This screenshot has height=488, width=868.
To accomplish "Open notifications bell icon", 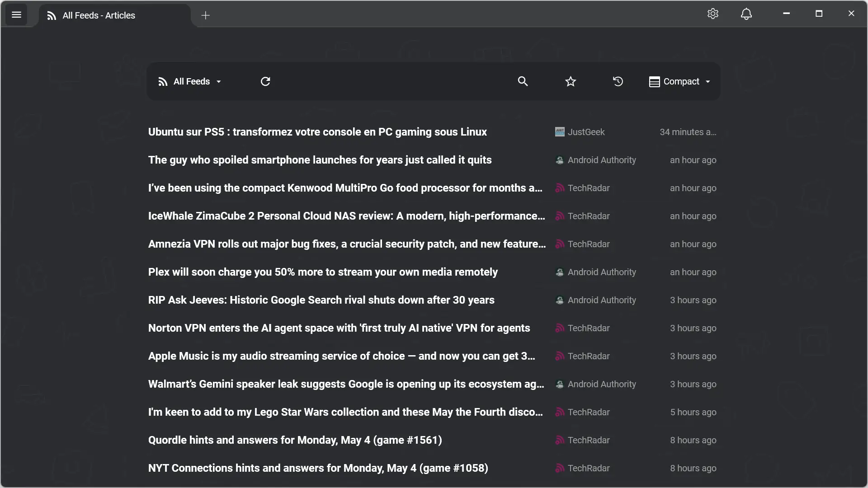I will pos(746,14).
